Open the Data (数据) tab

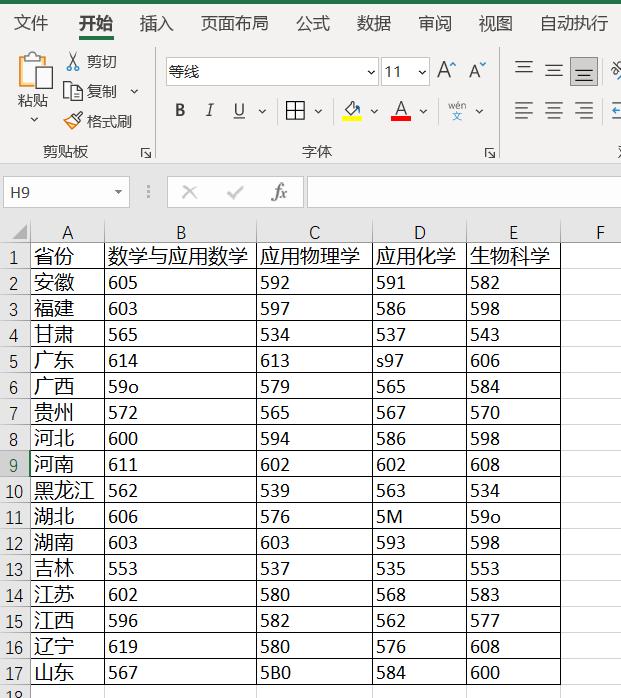pos(373,23)
